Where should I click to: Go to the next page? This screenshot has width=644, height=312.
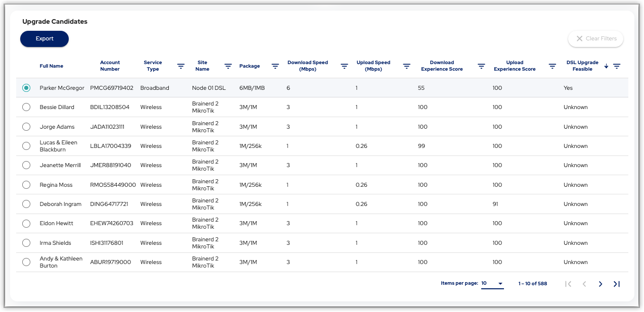(601, 284)
